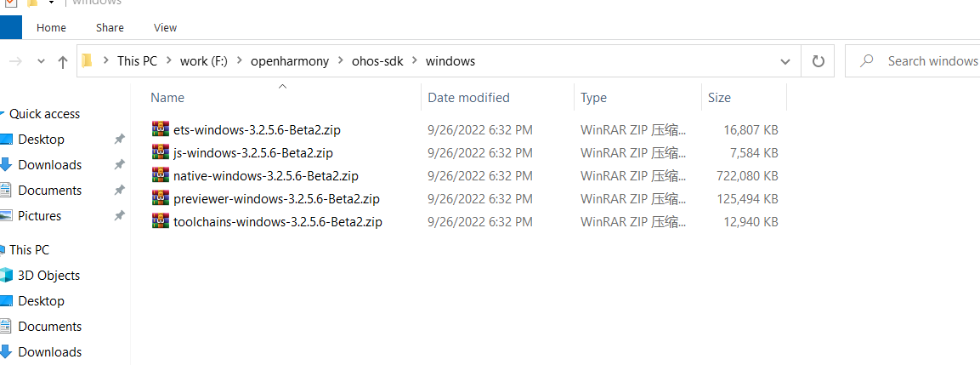Collapse the Quick access tree node
This screenshot has height=365, width=980.
[x=3, y=114]
